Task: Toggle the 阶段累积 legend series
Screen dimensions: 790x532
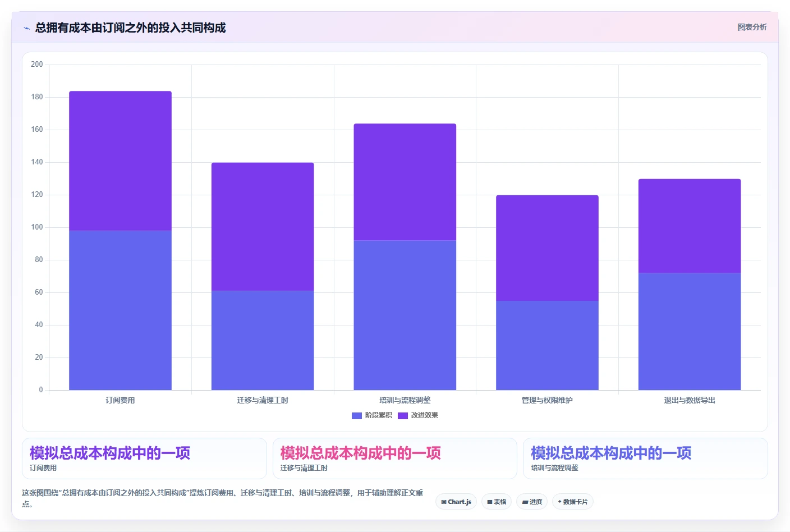Action: tap(372, 415)
